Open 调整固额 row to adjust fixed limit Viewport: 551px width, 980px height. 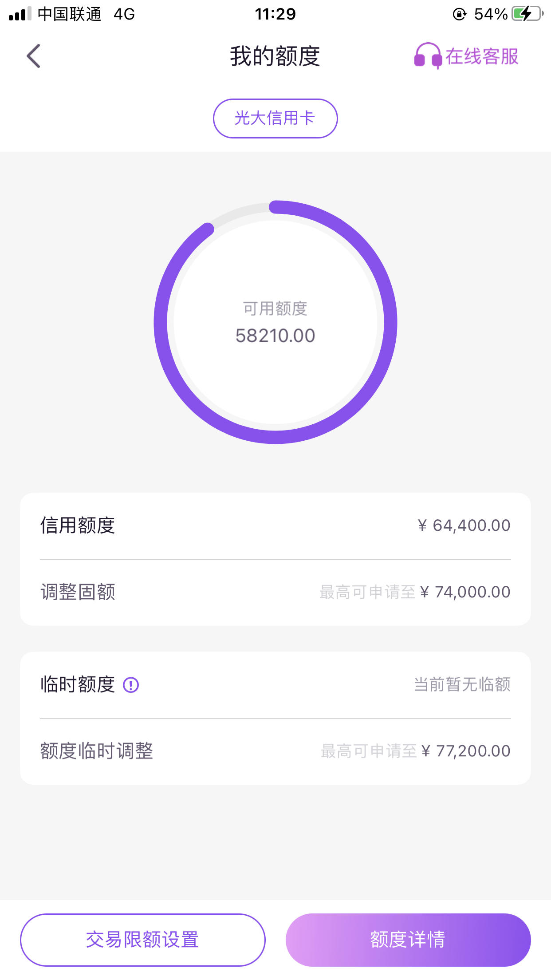pos(275,592)
